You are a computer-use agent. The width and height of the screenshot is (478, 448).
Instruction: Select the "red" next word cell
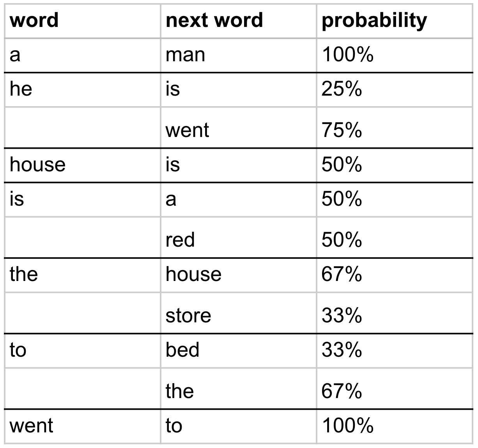[180, 239]
